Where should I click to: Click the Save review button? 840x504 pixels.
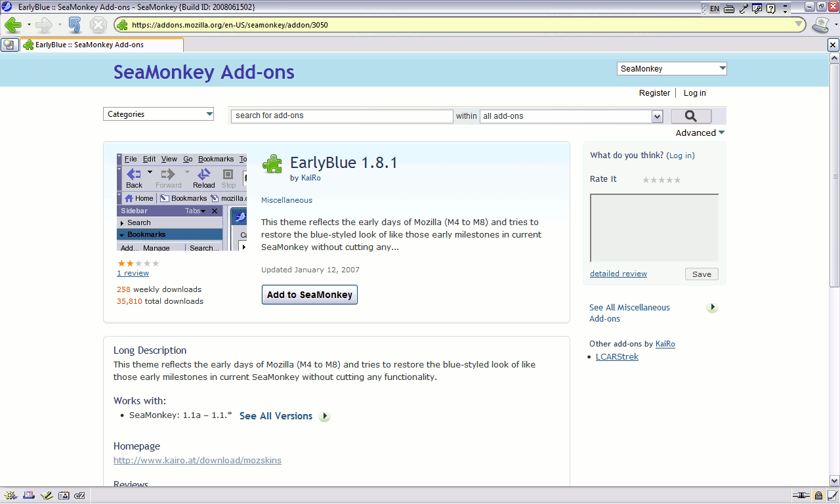(702, 274)
